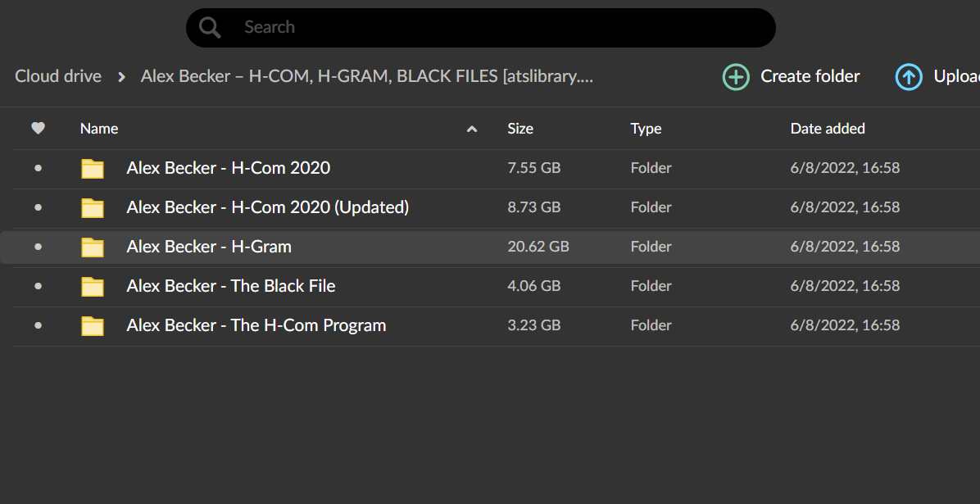Select "Alex Becker - H-Com 2020 (Updated)" name
This screenshot has width=980, height=504.
(x=267, y=207)
